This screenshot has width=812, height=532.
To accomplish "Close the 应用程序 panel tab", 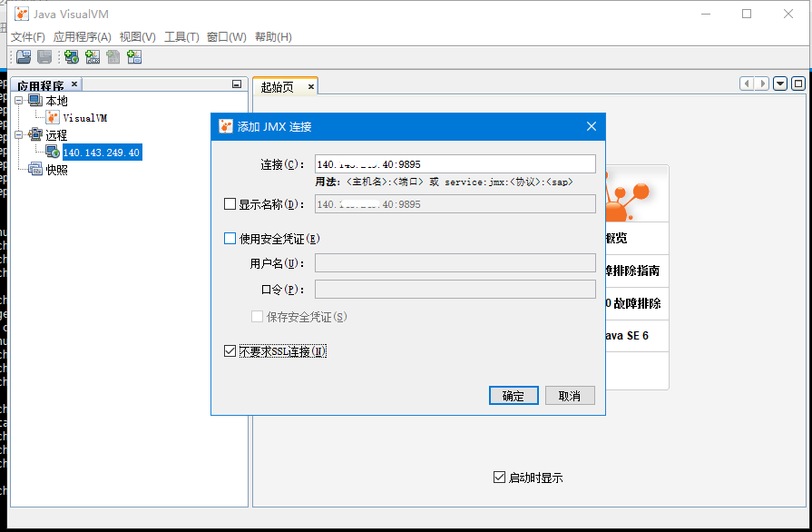I will (74, 84).
